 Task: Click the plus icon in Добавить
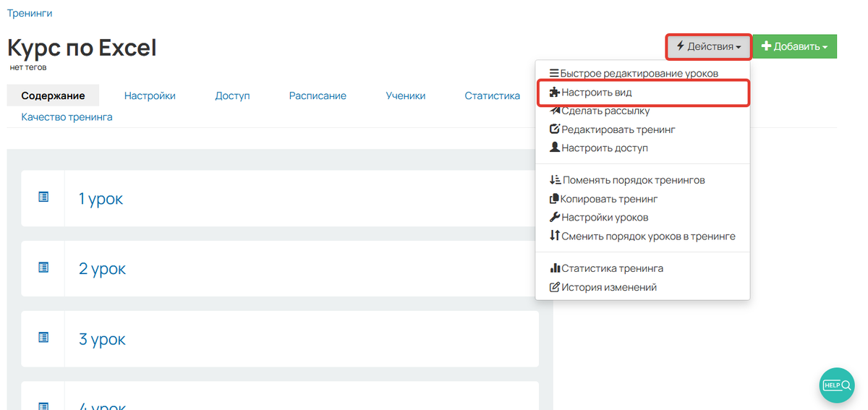(x=766, y=46)
